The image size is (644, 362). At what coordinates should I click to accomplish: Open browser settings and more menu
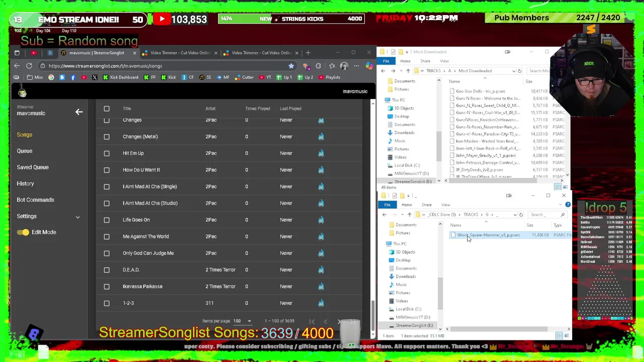pos(356,66)
